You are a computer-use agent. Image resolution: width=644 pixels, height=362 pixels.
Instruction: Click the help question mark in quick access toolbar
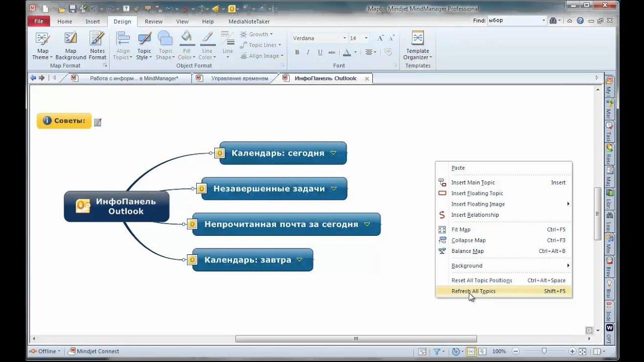(126, 9)
